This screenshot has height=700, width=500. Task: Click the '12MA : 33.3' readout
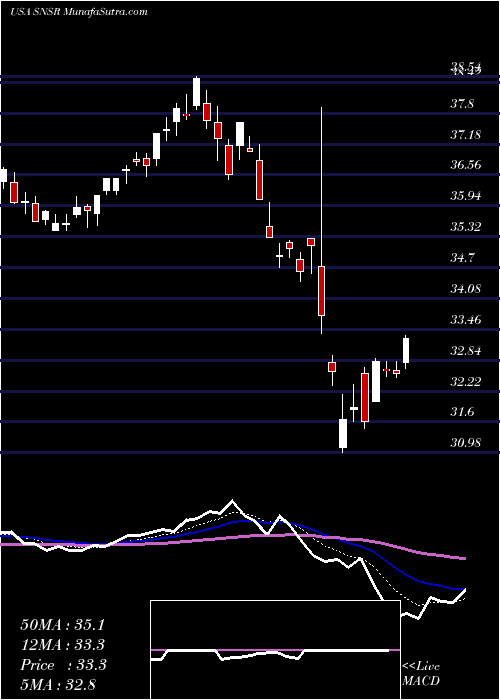pyautogui.click(x=64, y=645)
